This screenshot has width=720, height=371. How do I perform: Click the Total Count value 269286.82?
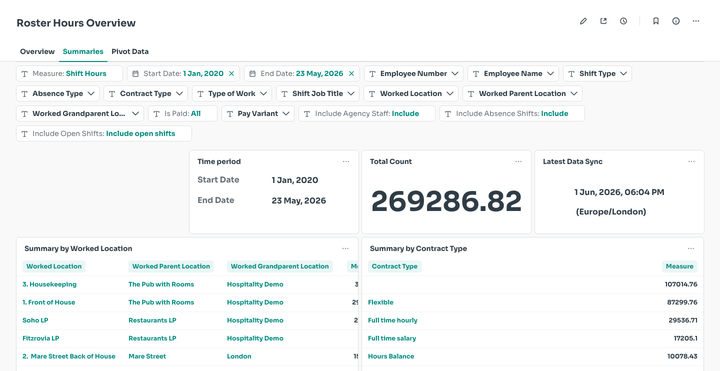pos(446,201)
